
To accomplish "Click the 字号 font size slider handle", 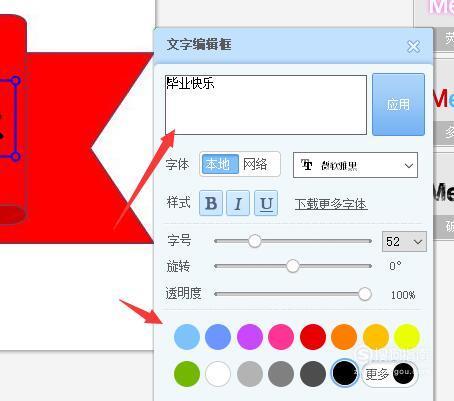I will pos(255,241).
